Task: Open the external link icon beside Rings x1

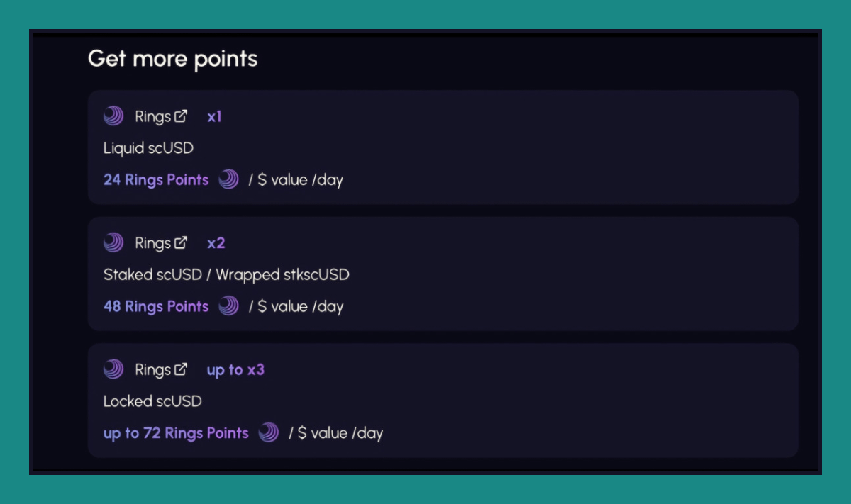Action: coord(182,116)
